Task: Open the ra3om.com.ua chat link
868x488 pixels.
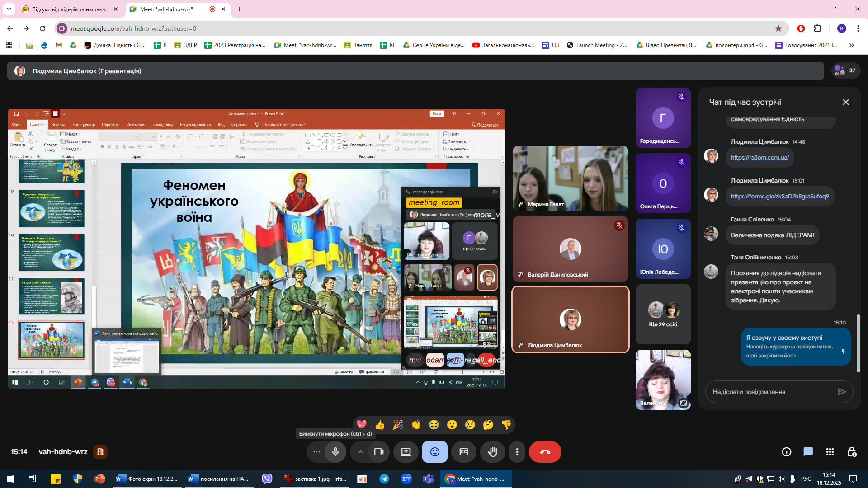Action: point(759,157)
